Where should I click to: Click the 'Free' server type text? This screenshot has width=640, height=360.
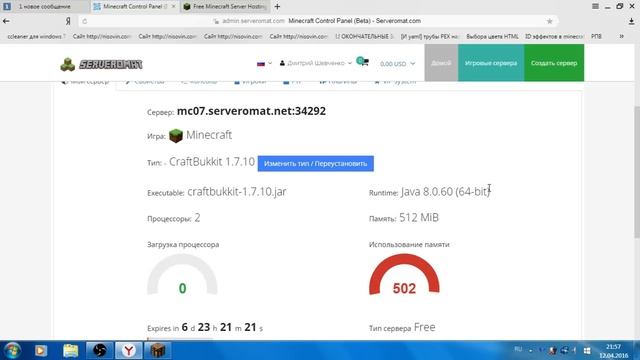click(424, 327)
